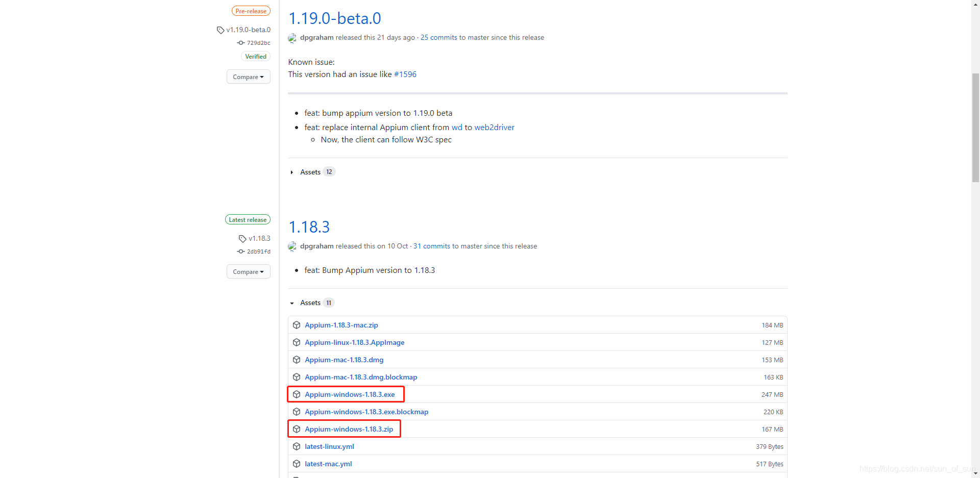The width and height of the screenshot is (980, 478).
Task: Click package icon beside Appium-mac-1.18.3.dmg
Action: coord(297,360)
